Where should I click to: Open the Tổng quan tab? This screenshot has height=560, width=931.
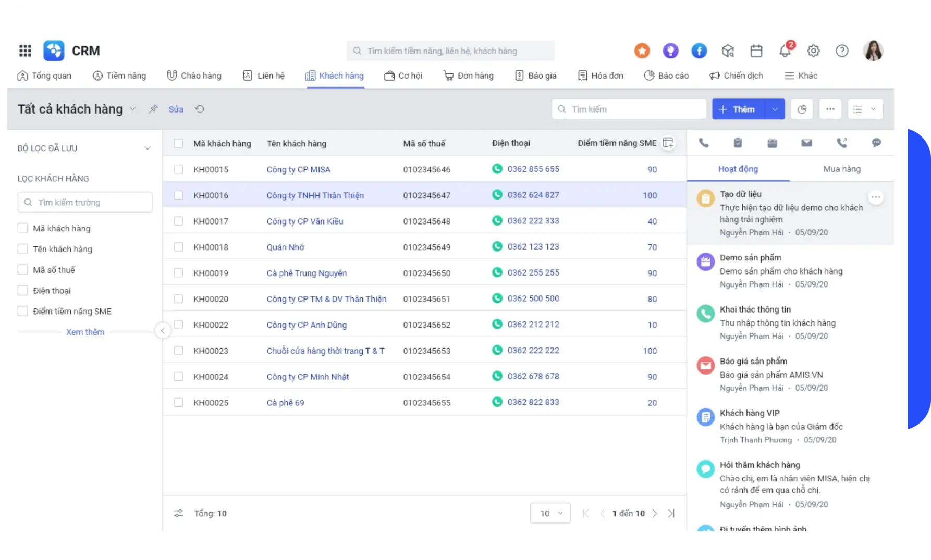44,76
